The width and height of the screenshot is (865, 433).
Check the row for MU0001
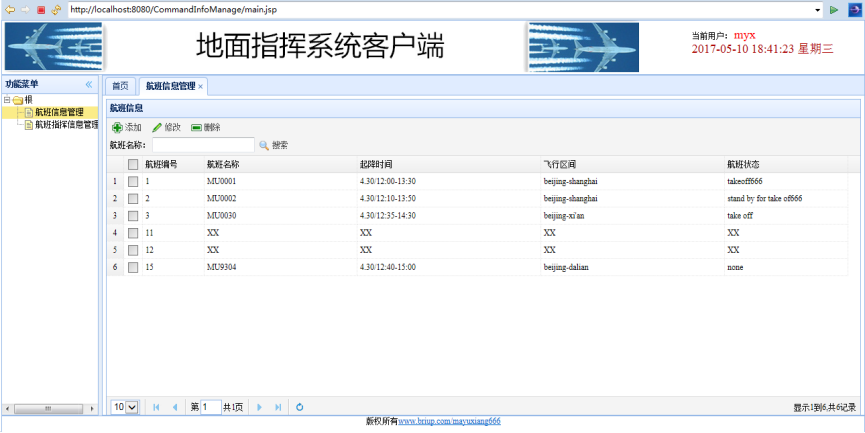click(133, 181)
